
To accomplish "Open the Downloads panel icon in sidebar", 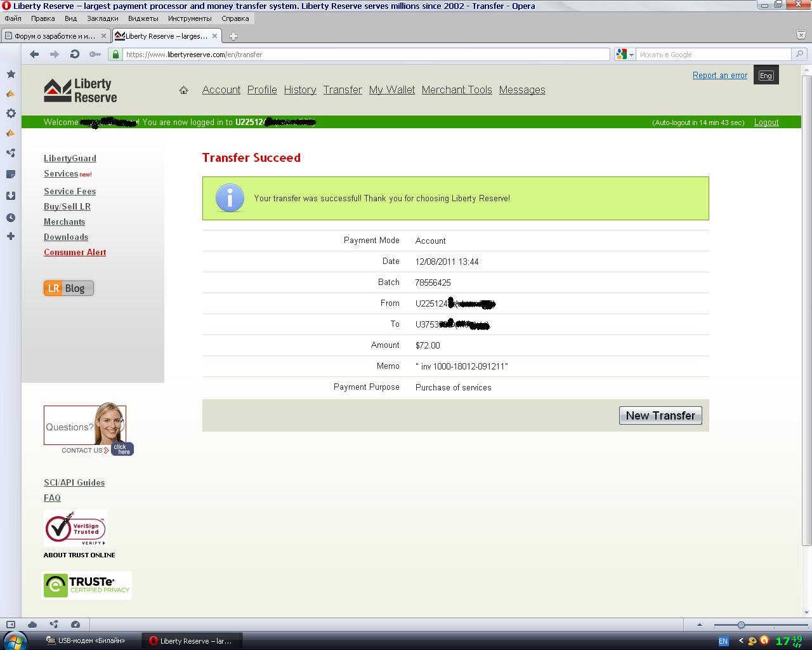I will (11, 196).
